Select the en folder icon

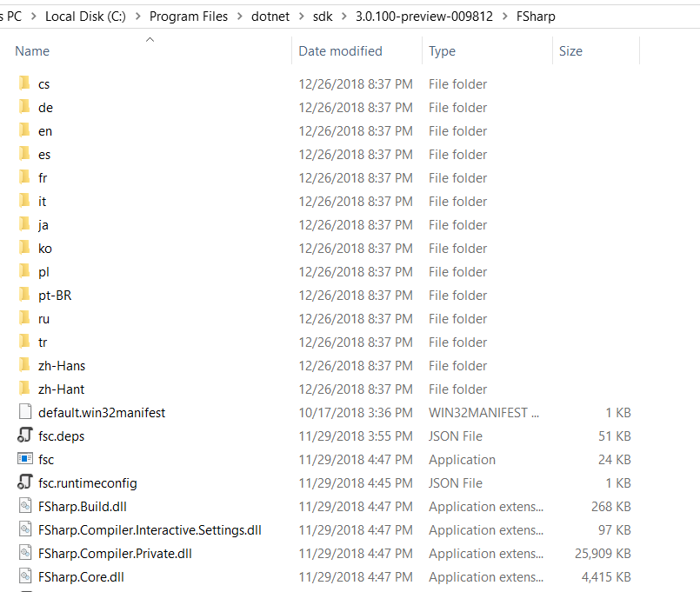point(25,130)
